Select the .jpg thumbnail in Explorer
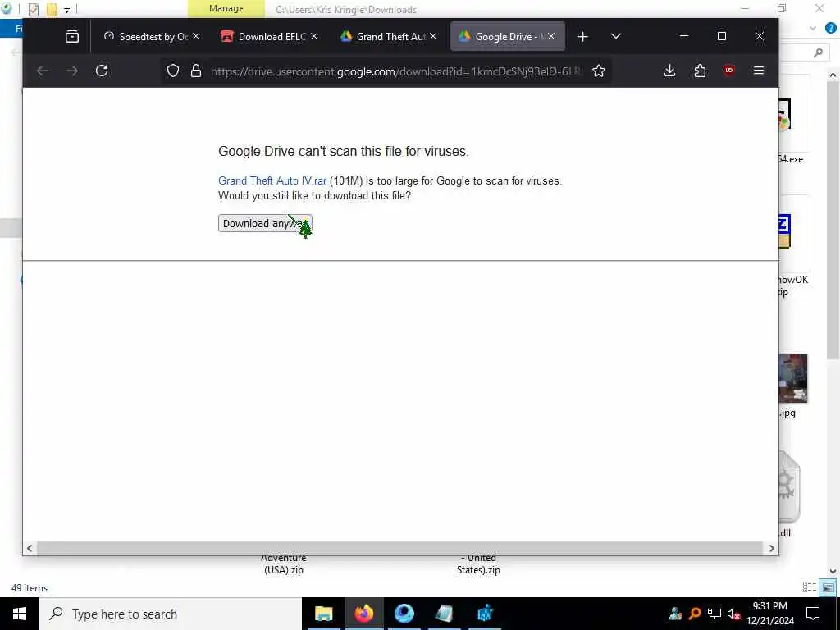This screenshot has height=630, width=840. tap(793, 377)
